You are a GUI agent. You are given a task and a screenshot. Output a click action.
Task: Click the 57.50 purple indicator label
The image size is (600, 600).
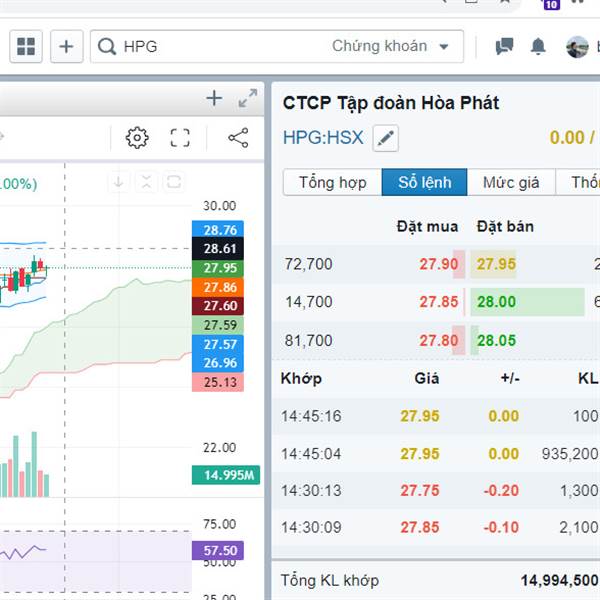tap(218, 550)
